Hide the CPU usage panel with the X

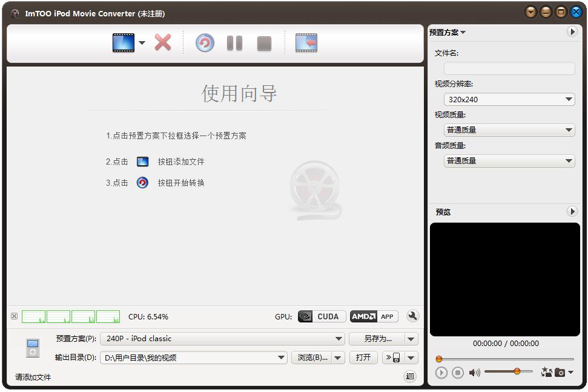[x=13, y=316]
